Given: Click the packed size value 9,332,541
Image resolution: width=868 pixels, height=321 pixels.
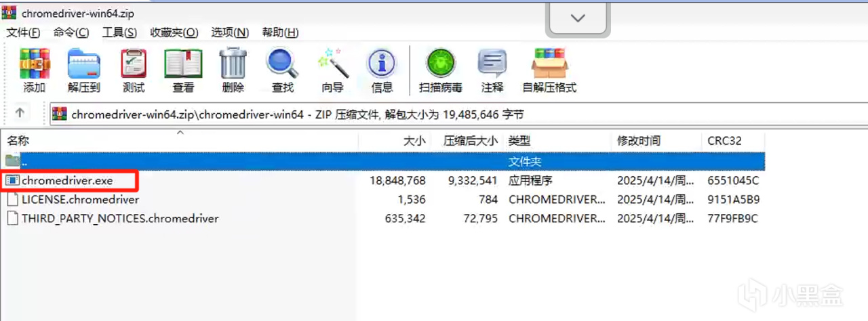Looking at the screenshot, I should pos(473,181).
